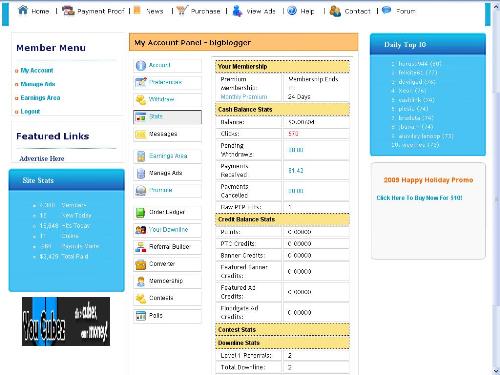Open Polls via its chart window icon

(141, 316)
